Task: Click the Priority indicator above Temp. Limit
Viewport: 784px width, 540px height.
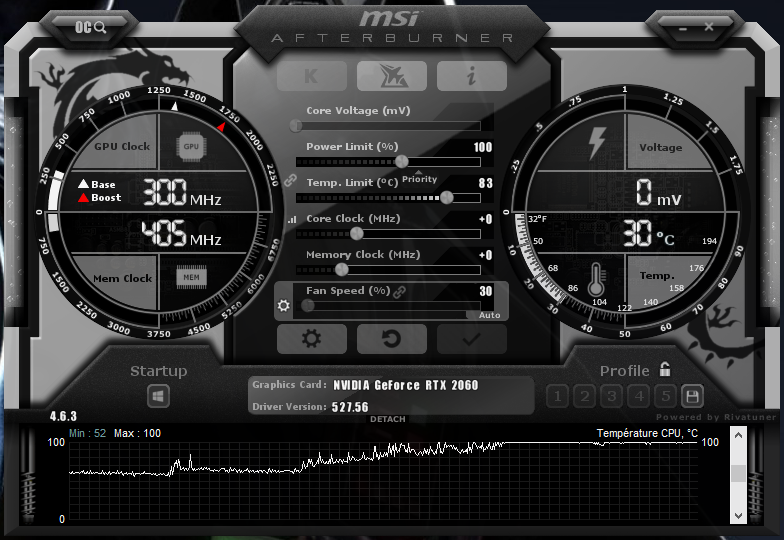Action: pyautogui.click(x=420, y=178)
